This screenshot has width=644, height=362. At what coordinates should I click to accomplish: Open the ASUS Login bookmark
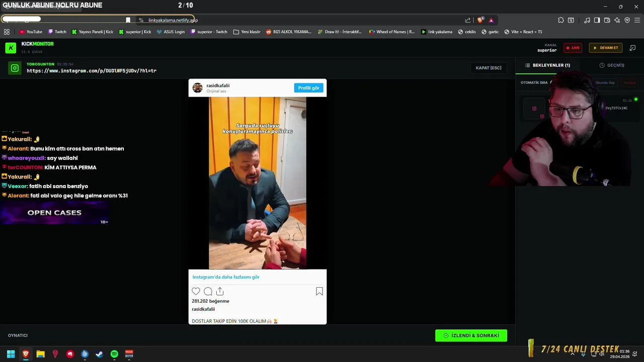click(171, 32)
